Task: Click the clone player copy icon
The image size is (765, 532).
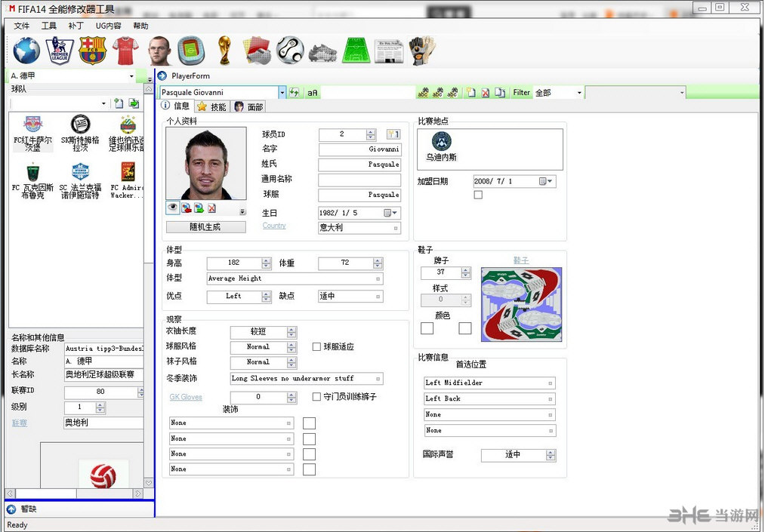Action: 500,92
